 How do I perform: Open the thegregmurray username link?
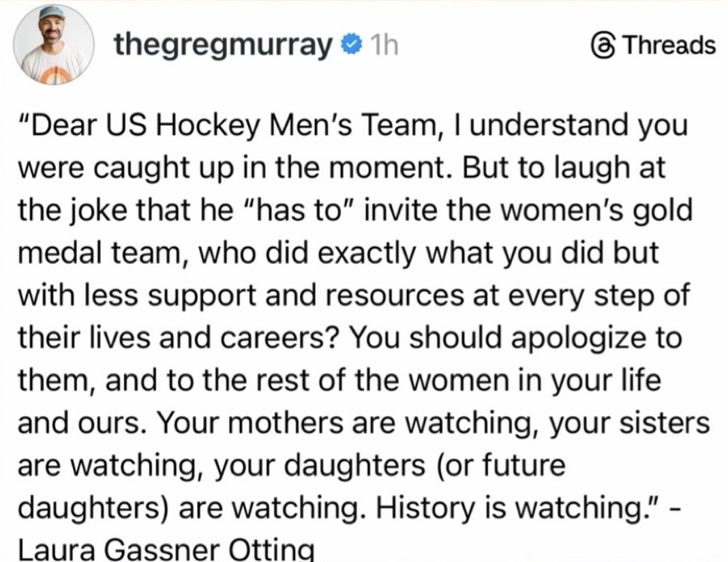224,46
